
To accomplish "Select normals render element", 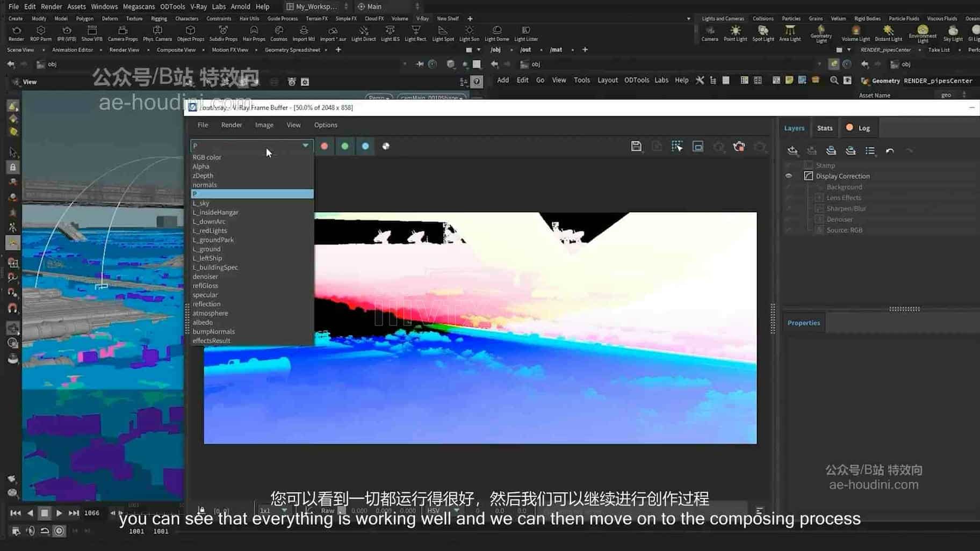I will pos(252,185).
